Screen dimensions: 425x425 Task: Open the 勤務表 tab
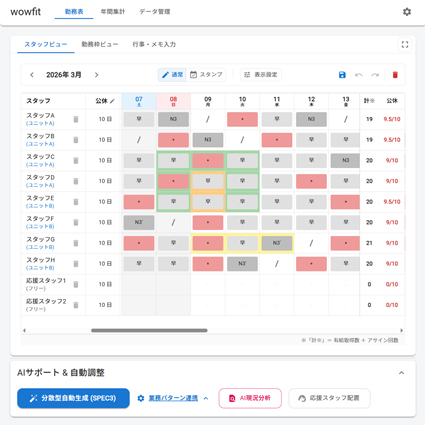(74, 12)
